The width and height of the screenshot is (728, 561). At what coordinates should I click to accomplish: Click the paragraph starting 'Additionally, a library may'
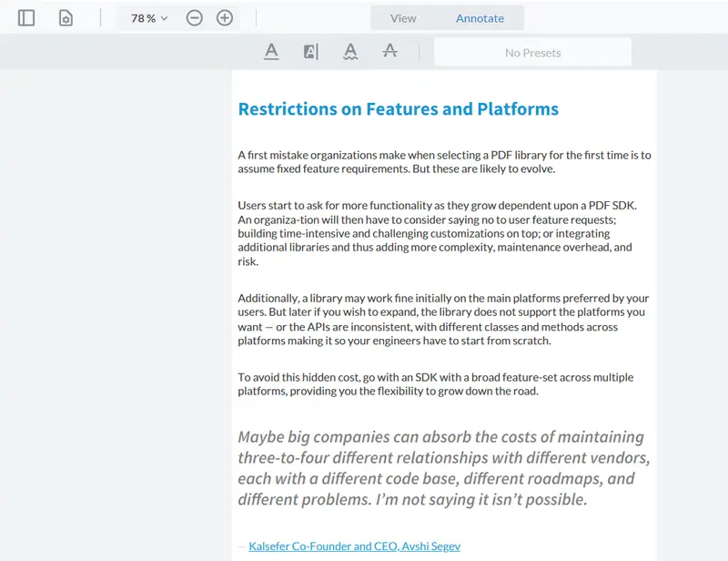coord(443,320)
